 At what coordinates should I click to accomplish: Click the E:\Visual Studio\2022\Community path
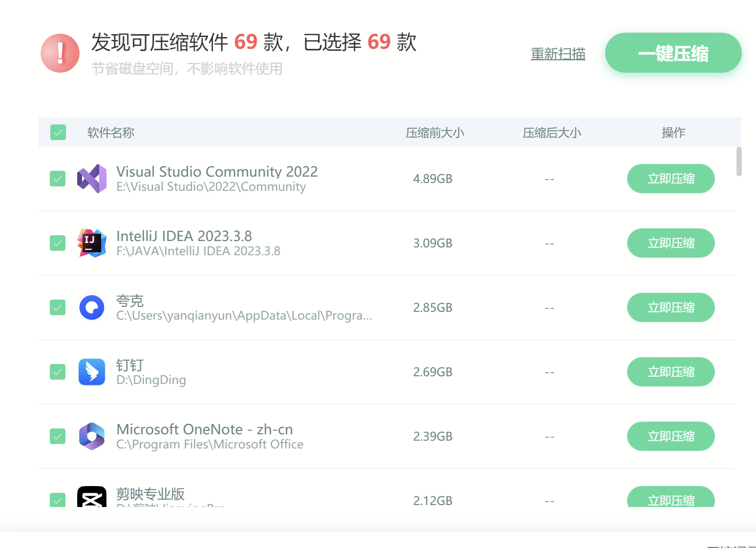pos(211,187)
